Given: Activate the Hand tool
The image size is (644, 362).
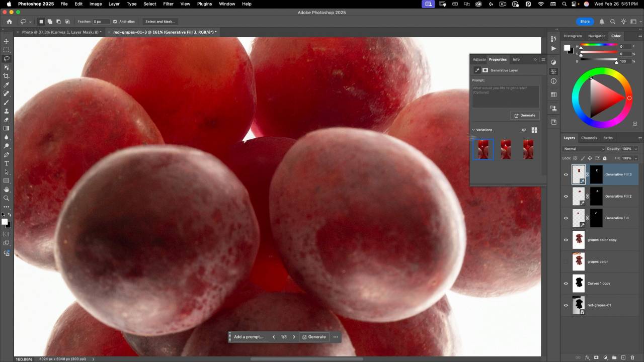Looking at the screenshot, I should [7, 190].
